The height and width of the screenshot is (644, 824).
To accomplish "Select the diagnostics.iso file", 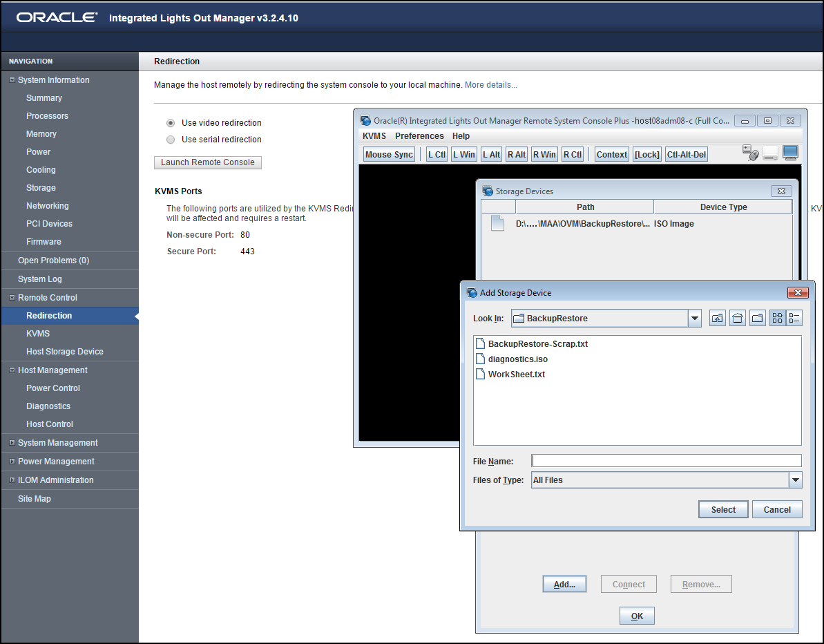I will coord(517,359).
